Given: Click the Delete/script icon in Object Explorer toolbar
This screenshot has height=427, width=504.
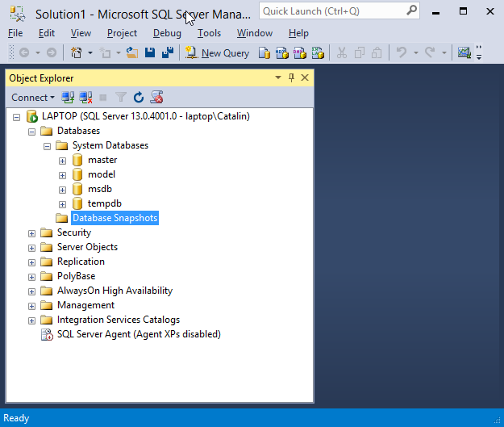Looking at the screenshot, I should (x=157, y=97).
